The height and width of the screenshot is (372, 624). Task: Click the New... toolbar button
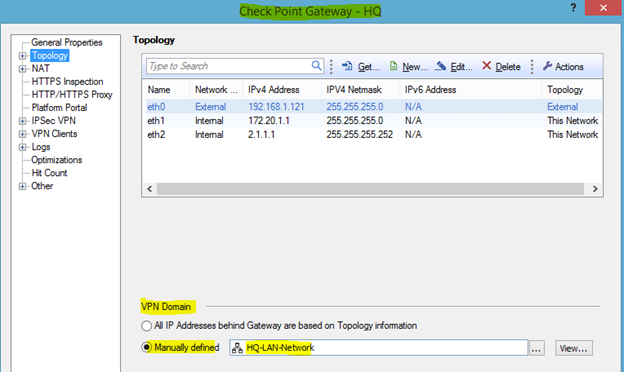pos(408,66)
